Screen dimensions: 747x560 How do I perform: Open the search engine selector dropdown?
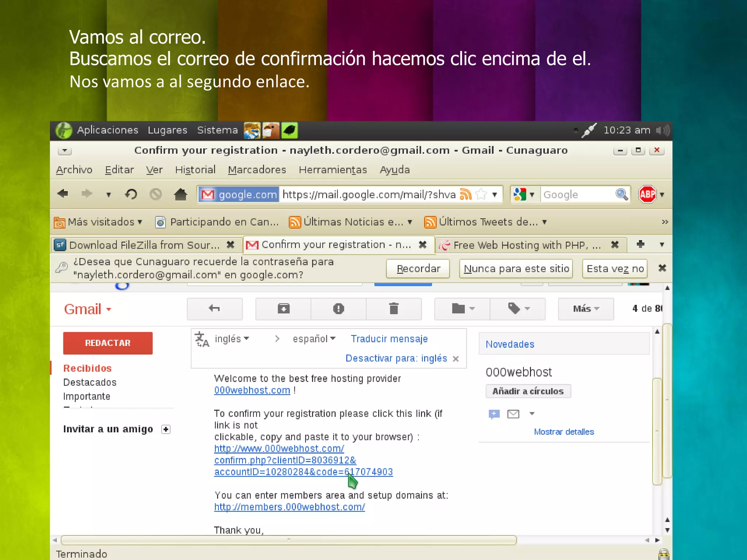tap(524, 194)
